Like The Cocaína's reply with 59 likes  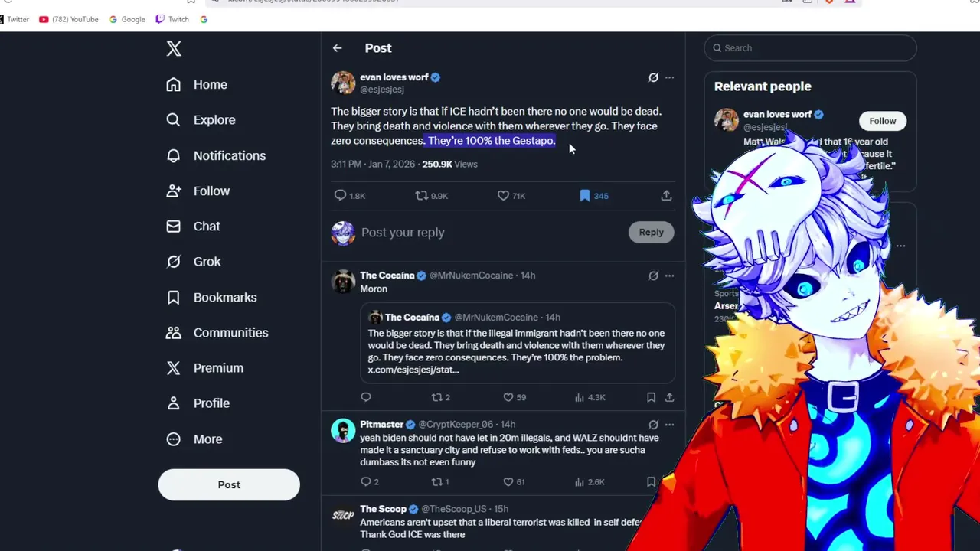[515, 397]
